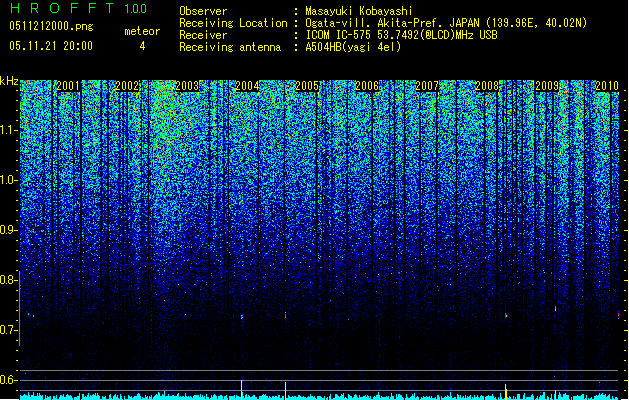Click the 0.9 frequency axis label

pos(9,230)
